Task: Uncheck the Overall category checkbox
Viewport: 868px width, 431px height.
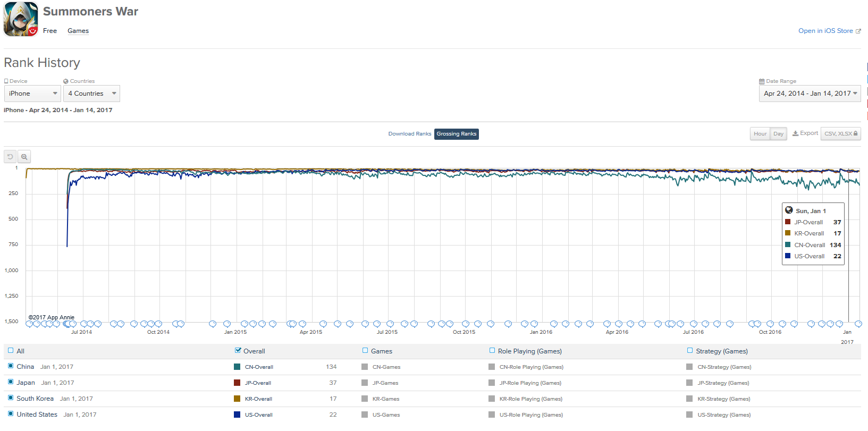Action: 238,351
